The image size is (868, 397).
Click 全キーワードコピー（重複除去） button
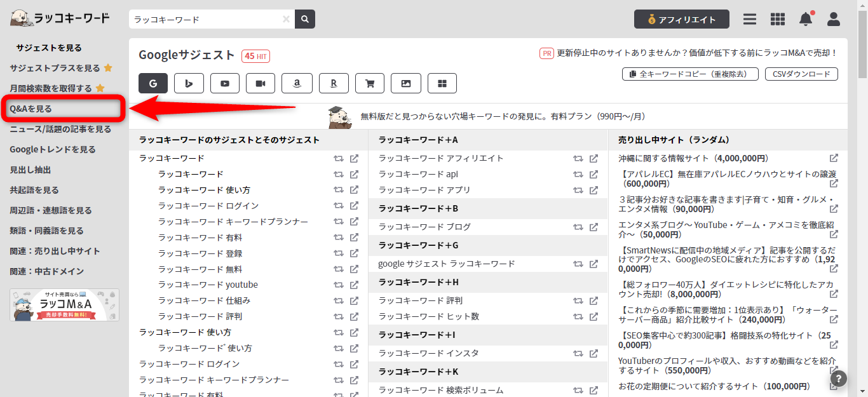pos(689,74)
